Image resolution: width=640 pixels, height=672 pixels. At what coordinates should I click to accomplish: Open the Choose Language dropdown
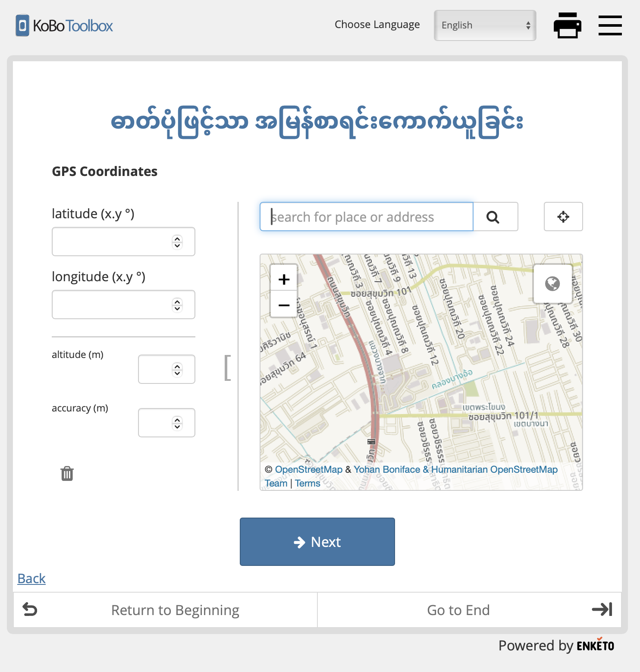[485, 25]
